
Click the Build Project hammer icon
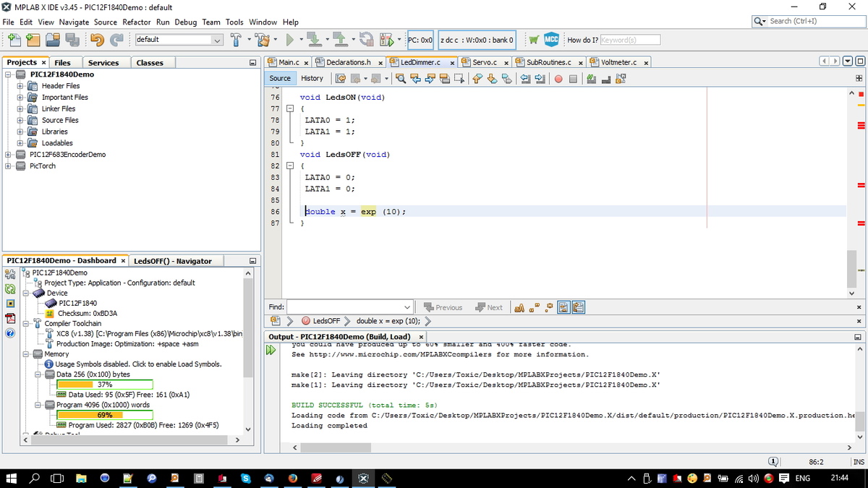point(237,40)
